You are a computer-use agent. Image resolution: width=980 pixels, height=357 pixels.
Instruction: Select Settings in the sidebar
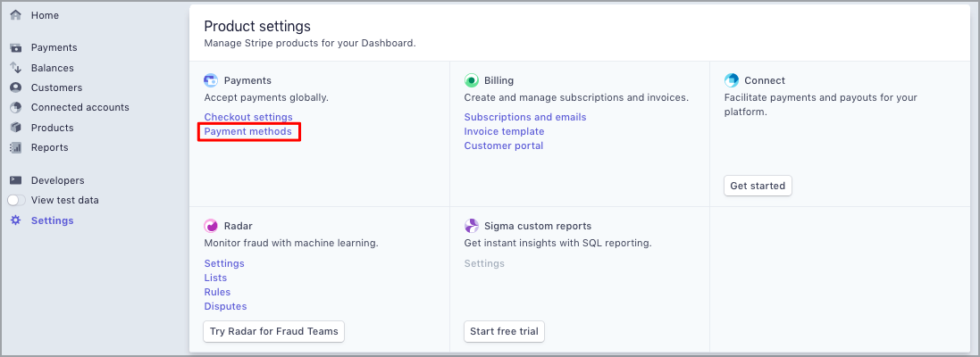point(53,220)
